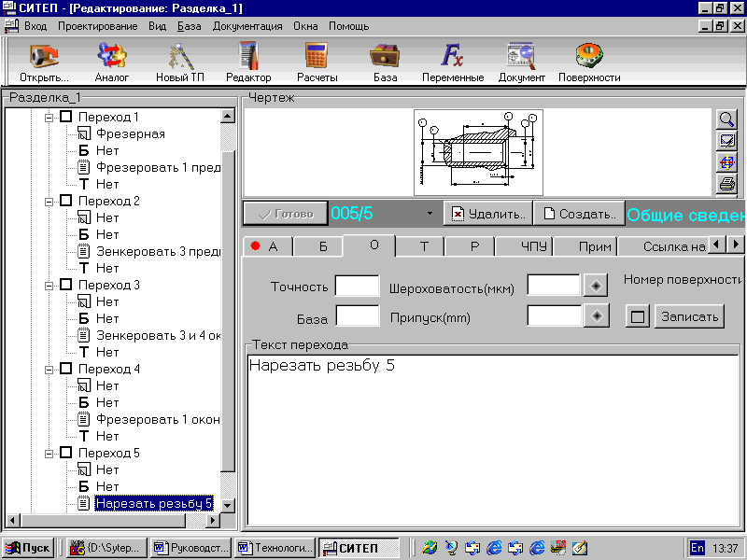Click the drawing edit icon below the magnifier
The width and height of the screenshot is (747, 560).
click(x=726, y=141)
